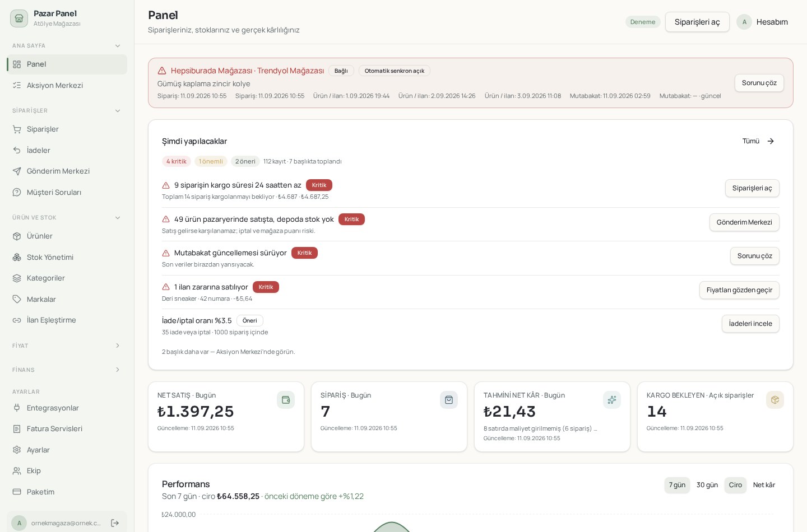Click the sparkle icon on Tahmini Net Kâr card
Screen dimensions: 807x532
pos(612,400)
